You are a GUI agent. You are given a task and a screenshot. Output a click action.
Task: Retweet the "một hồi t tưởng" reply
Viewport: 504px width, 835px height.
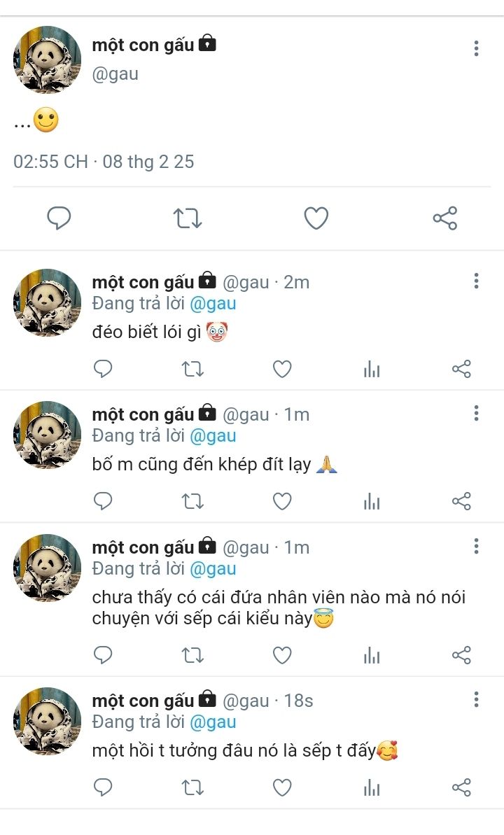point(192,787)
